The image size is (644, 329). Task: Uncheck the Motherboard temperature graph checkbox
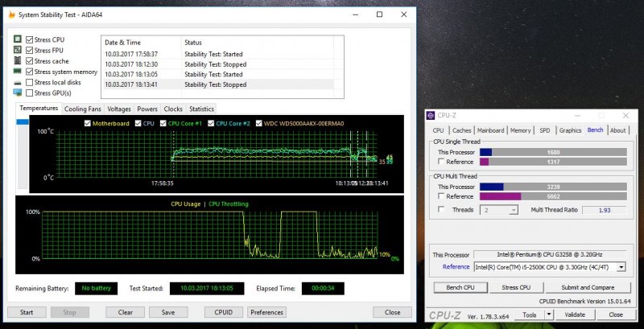(x=89, y=123)
